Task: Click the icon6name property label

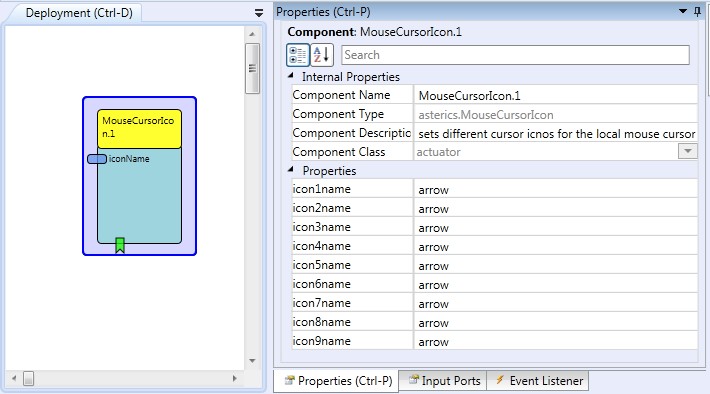Action: pos(321,284)
